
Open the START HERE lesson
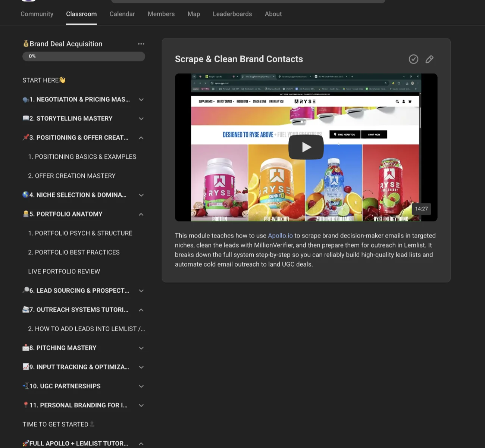44,80
